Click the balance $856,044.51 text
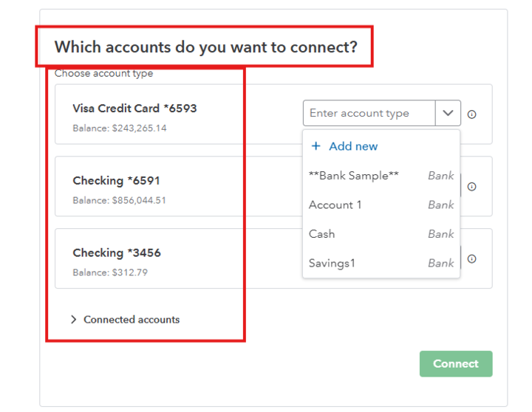The image size is (532, 412). pyautogui.click(x=120, y=200)
